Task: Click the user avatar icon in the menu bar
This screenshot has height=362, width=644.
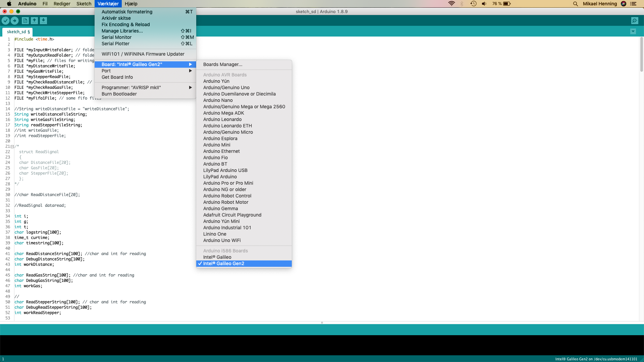Action: point(624,4)
